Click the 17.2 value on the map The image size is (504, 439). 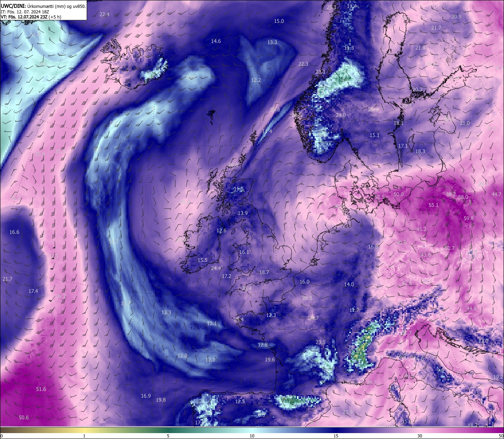point(226,276)
